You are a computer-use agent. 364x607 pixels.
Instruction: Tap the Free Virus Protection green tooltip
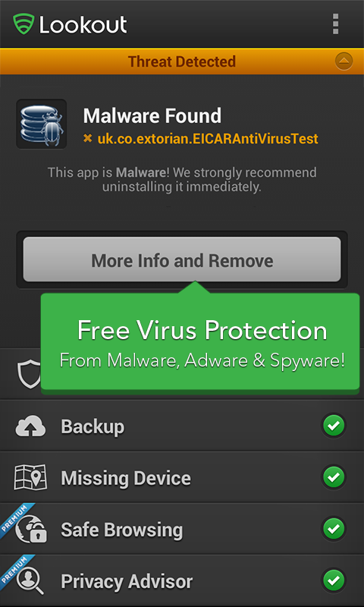coord(200,341)
